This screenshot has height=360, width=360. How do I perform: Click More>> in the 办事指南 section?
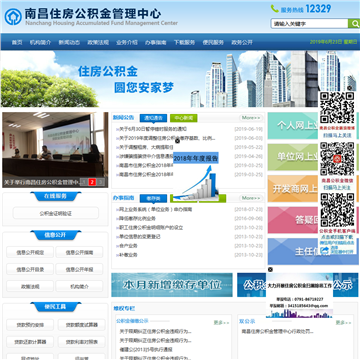coord(250,198)
